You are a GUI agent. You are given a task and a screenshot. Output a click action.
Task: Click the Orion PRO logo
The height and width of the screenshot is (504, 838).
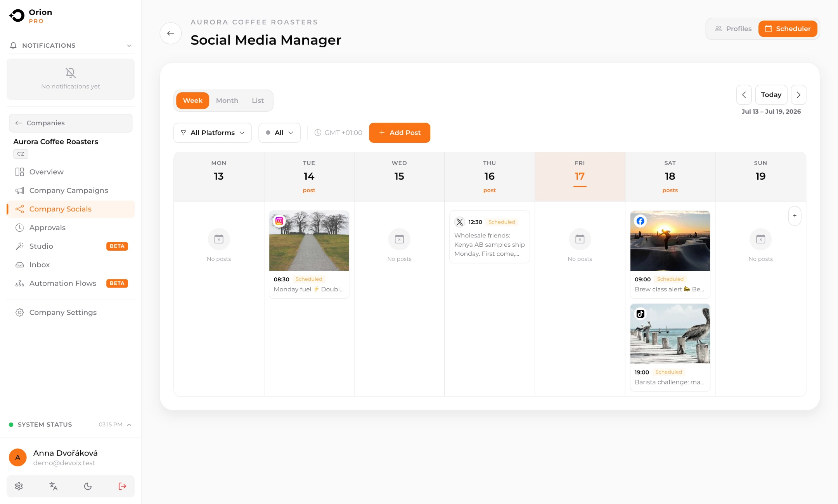pos(31,16)
